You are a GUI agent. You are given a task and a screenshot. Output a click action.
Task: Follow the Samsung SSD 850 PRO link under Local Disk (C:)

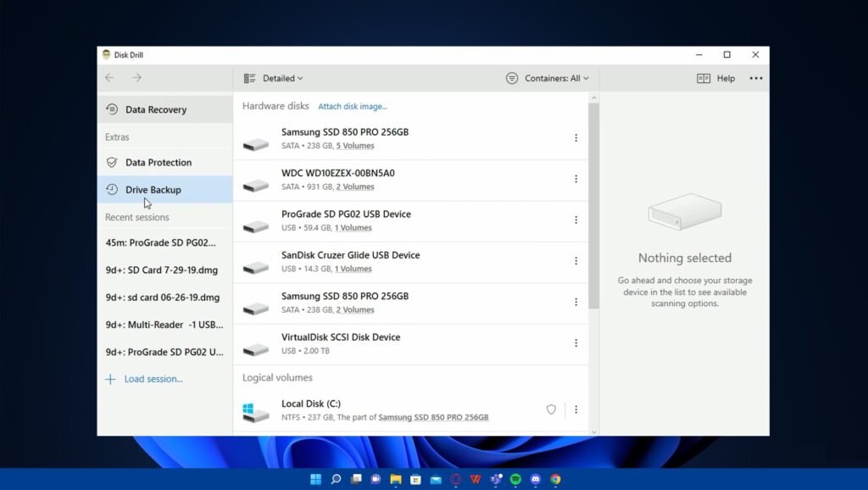pos(433,417)
